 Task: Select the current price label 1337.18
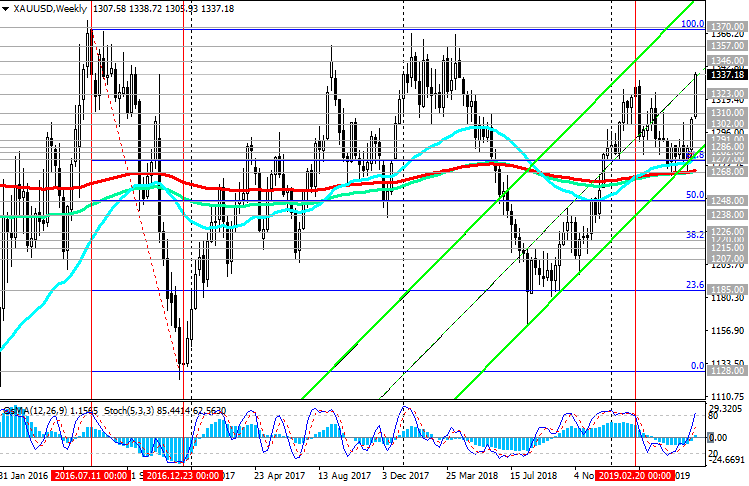[725, 75]
